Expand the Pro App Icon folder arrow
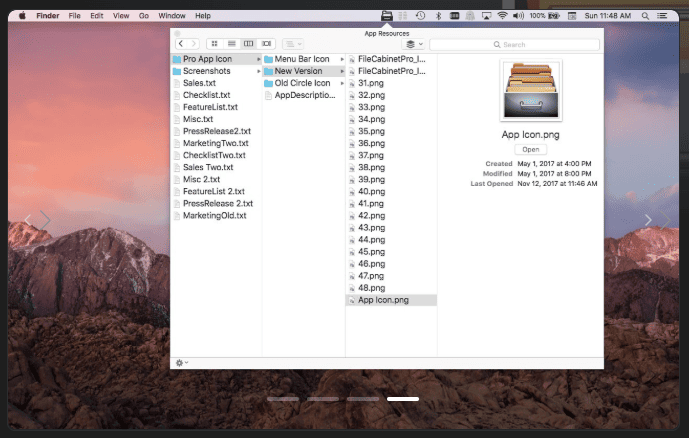The width and height of the screenshot is (689, 438). [258, 59]
